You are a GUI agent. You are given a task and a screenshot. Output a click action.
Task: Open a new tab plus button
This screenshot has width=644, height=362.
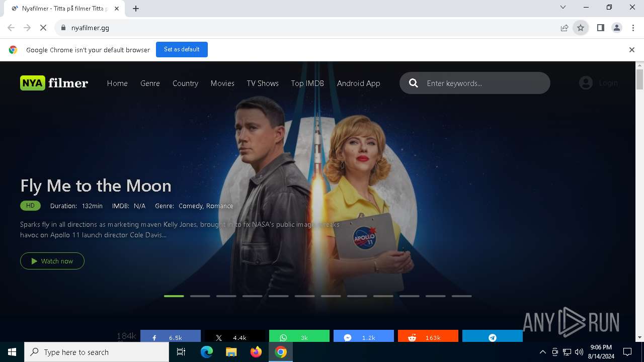136,9
